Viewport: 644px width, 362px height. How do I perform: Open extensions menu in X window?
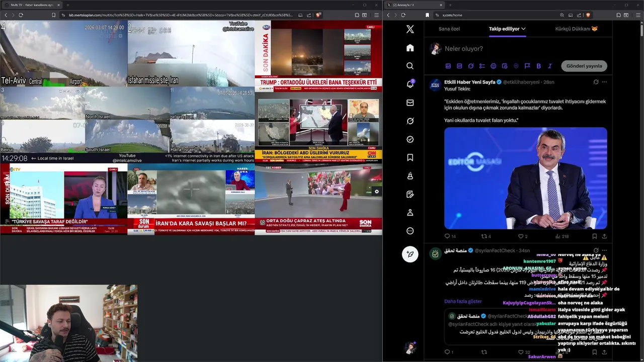(x=618, y=15)
